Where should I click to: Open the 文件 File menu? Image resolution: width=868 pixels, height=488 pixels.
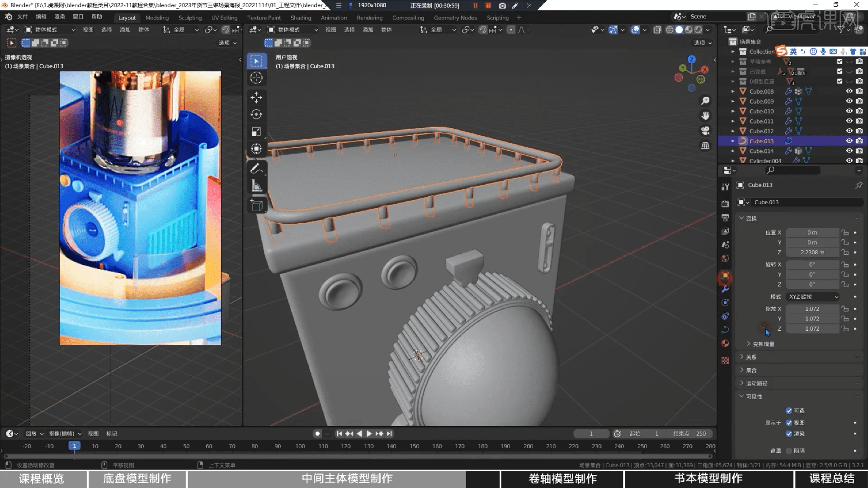(22, 17)
